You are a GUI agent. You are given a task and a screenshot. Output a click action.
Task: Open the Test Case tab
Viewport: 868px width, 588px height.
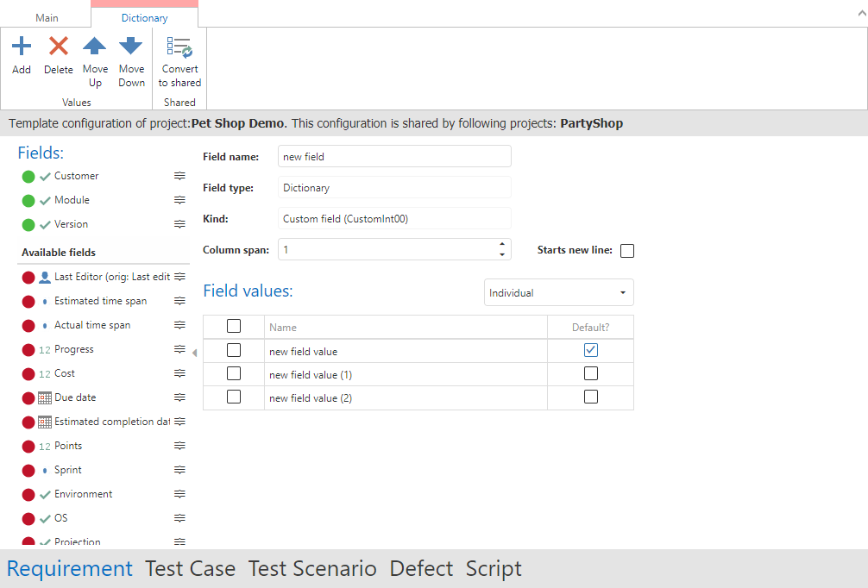190,569
